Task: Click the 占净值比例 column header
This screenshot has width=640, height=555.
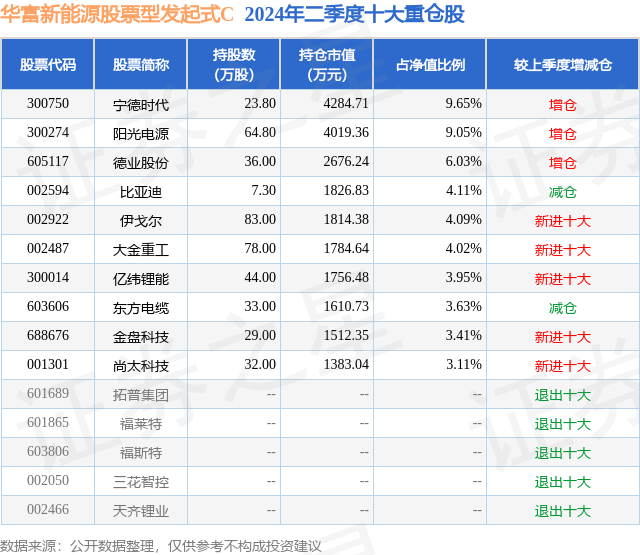Action: coord(430,64)
